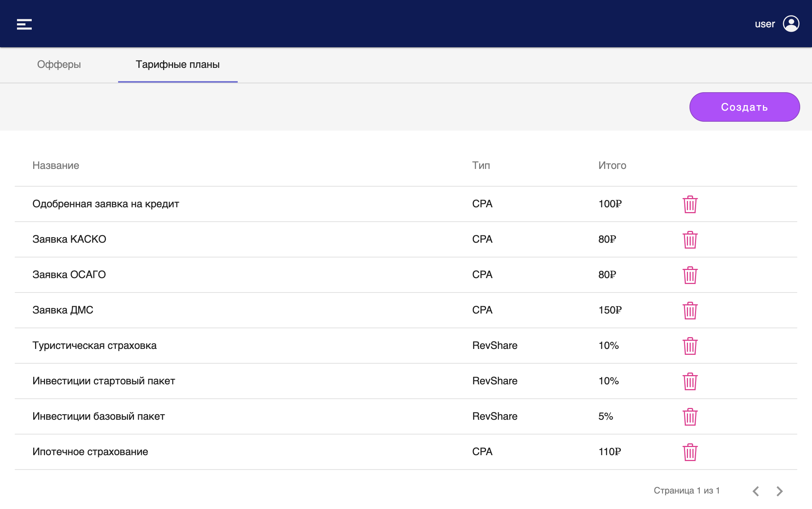812x509 pixels.
Task: Go to the next page arrow
Action: pyautogui.click(x=780, y=491)
